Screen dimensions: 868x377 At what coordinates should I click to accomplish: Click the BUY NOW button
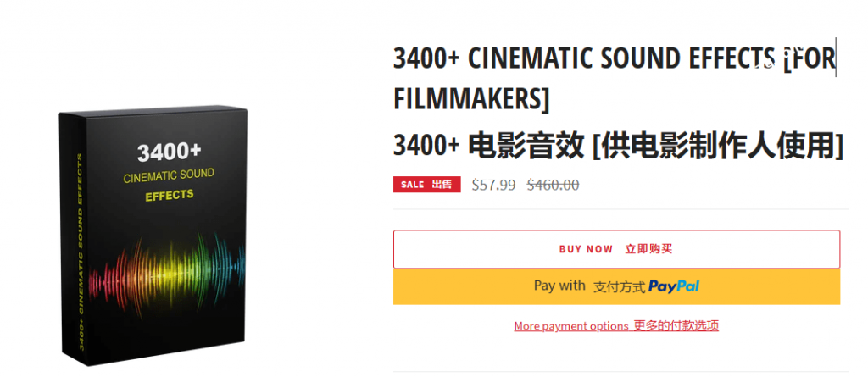(616, 249)
